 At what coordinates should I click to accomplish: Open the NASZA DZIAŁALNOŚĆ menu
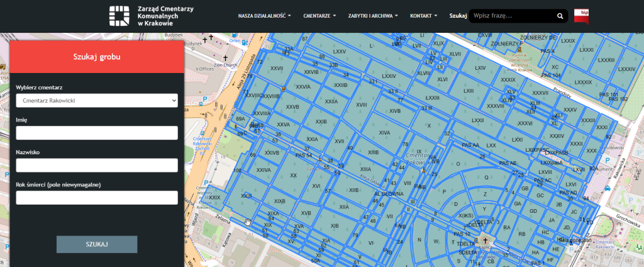[265, 16]
